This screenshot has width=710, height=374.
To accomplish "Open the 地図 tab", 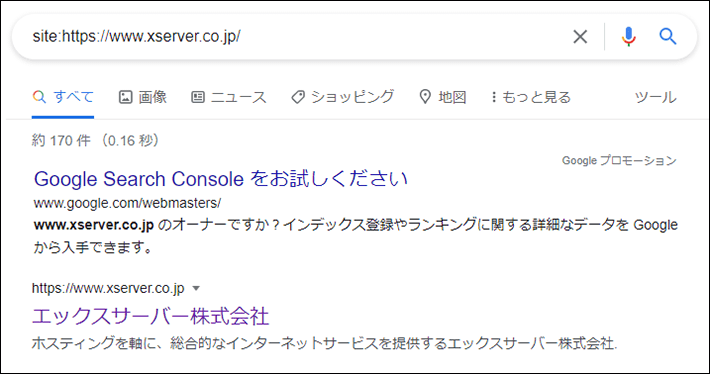I will (443, 97).
